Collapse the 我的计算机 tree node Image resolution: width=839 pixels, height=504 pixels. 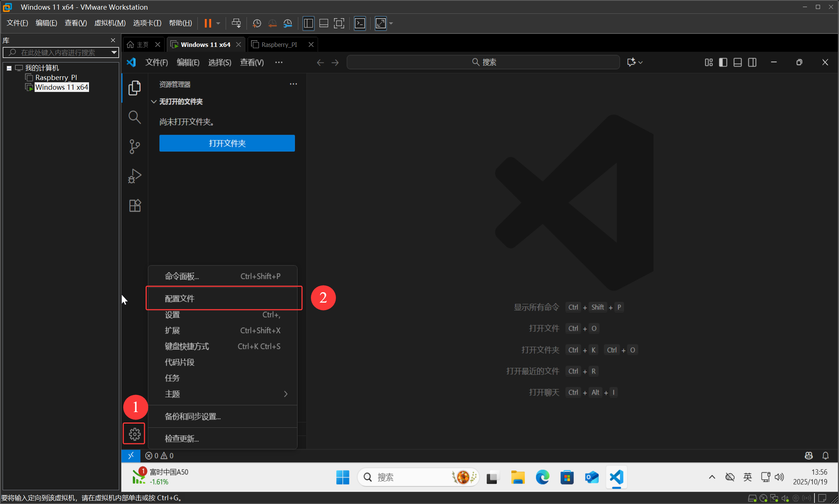9,68
